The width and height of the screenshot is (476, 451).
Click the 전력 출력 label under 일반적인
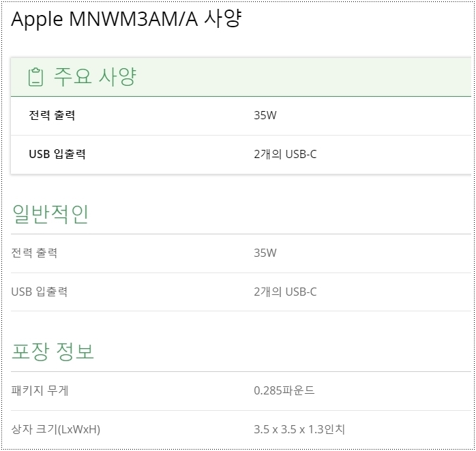tap(34, 253)
